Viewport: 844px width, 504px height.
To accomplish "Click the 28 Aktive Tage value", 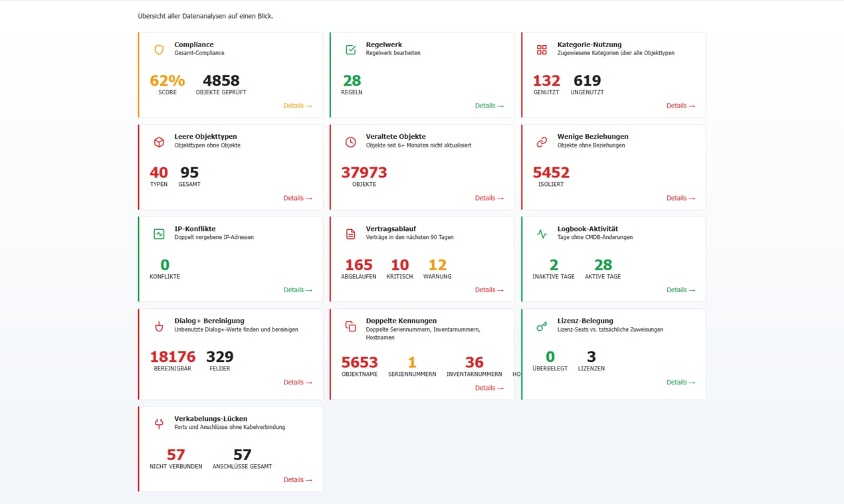I will [x=603, y=264].
